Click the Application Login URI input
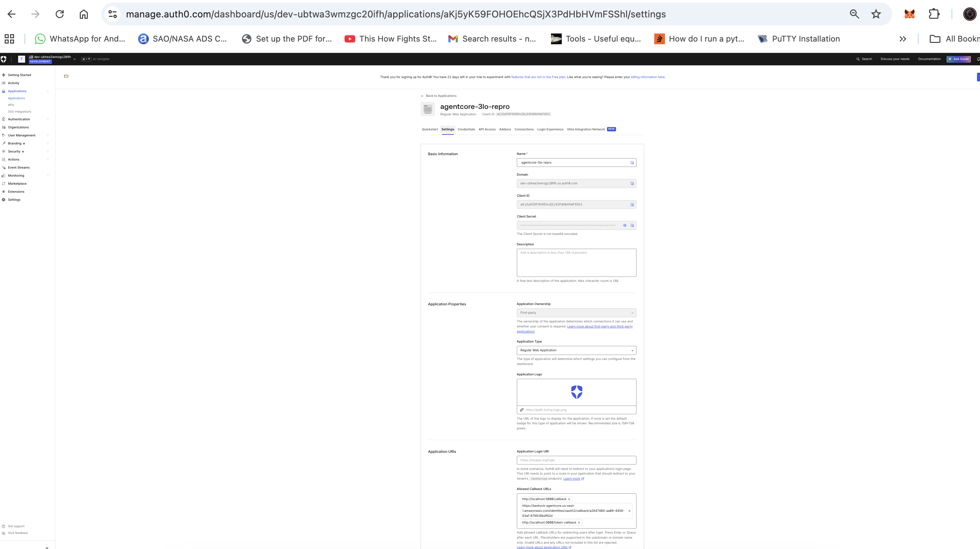Screen dimensions: 980x549 576,461
